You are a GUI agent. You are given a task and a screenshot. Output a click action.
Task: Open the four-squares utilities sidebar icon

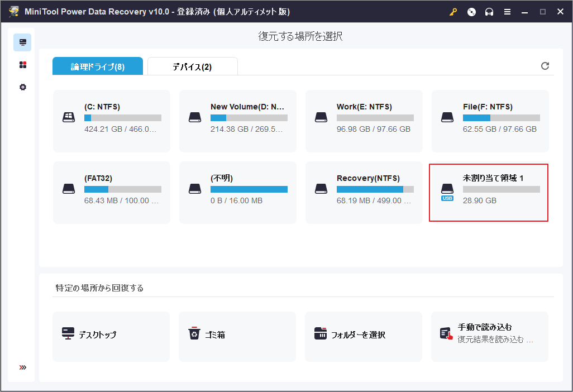22,65
